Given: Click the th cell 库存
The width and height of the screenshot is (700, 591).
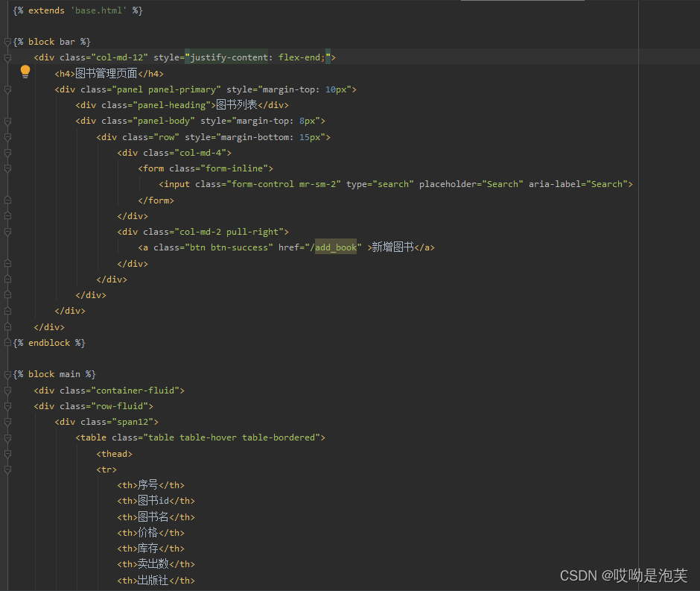Looking at the screenshot, I should point(147,548).
